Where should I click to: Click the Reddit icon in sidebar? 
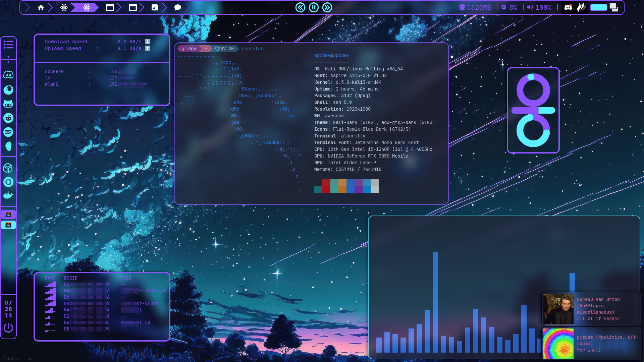click(x=8, y=118)
